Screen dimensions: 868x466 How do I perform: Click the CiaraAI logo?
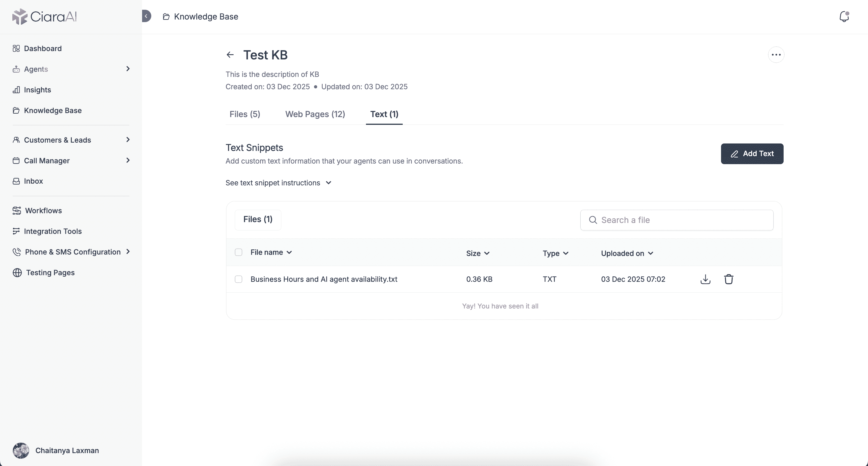tap(44, 17)
